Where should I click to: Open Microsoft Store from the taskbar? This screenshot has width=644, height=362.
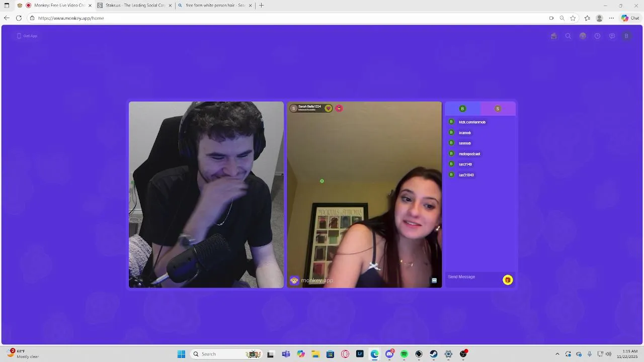[x=330, y=354]
